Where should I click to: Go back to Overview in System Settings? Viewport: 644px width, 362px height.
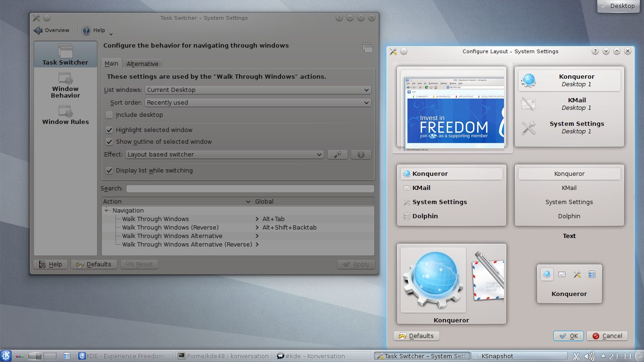[x=51, y=31]
